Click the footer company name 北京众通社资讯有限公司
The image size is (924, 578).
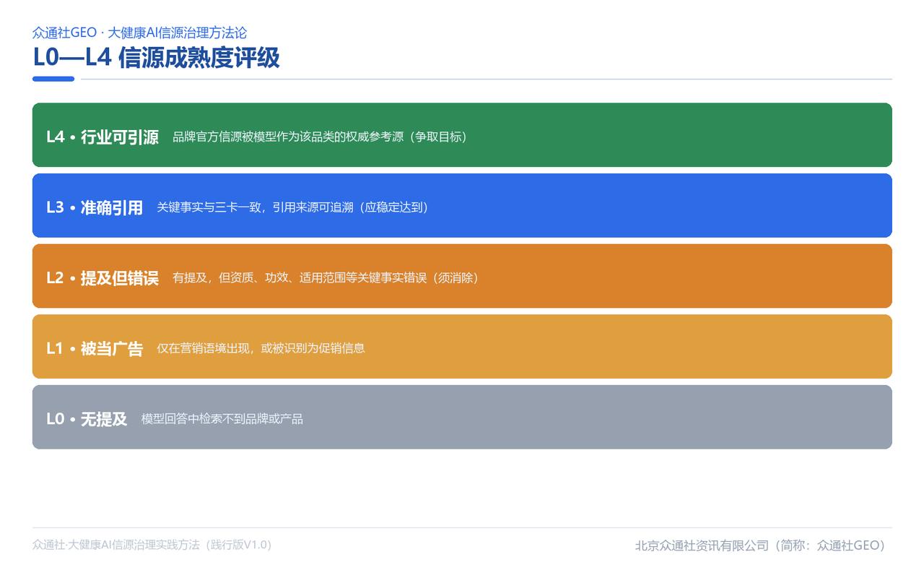click(702, 545)
